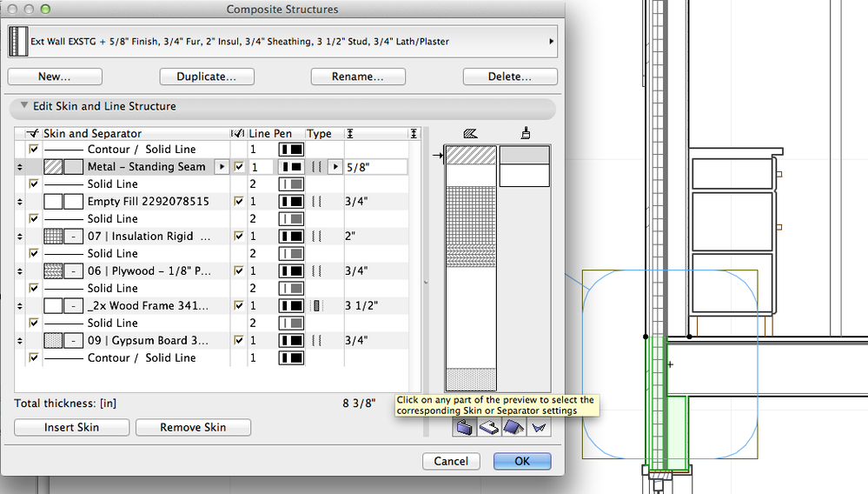Click the cut fill icon above skin preview
The image size is (868, 494).
point(470,134)
